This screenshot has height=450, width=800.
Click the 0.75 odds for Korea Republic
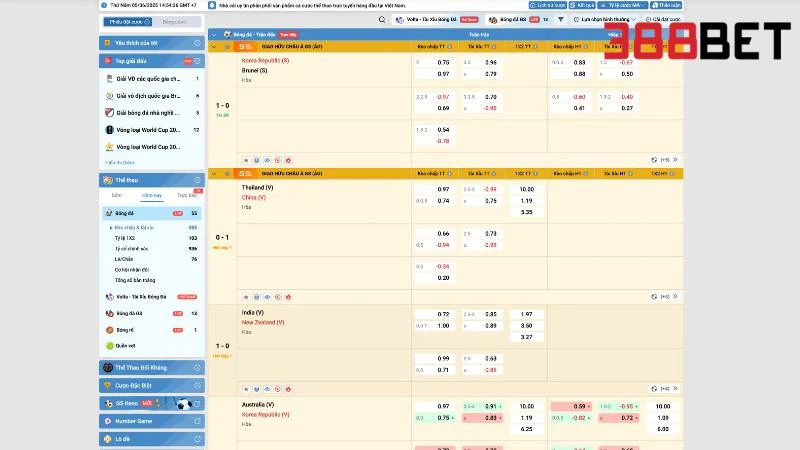pos(443,62)
